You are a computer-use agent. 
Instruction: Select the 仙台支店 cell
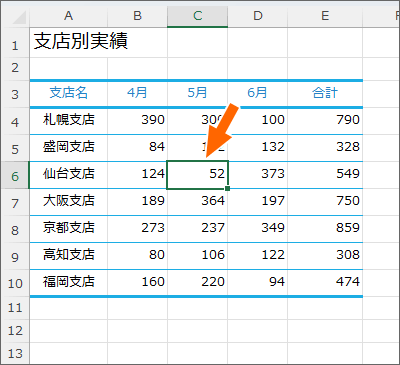click(x=68, y=174)
